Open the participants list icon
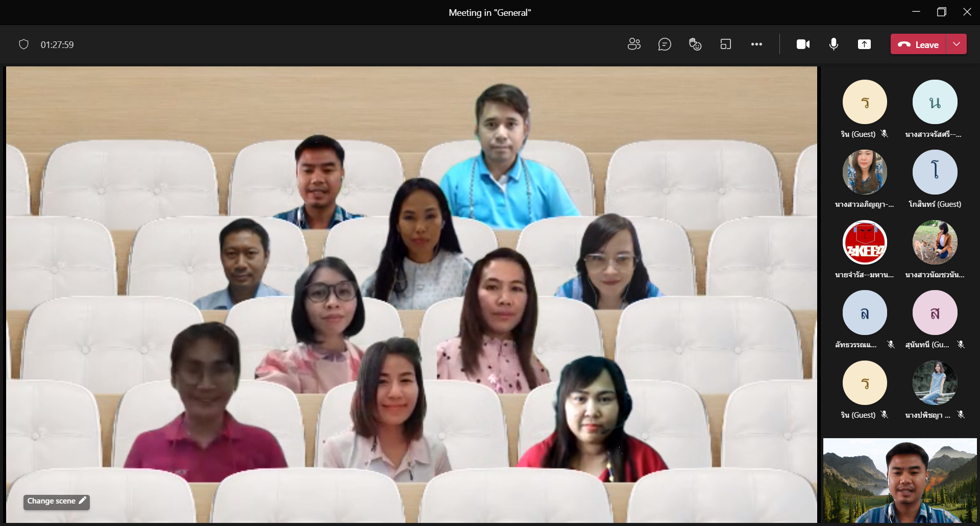The image size is (980, 526). tap(634, 44)
